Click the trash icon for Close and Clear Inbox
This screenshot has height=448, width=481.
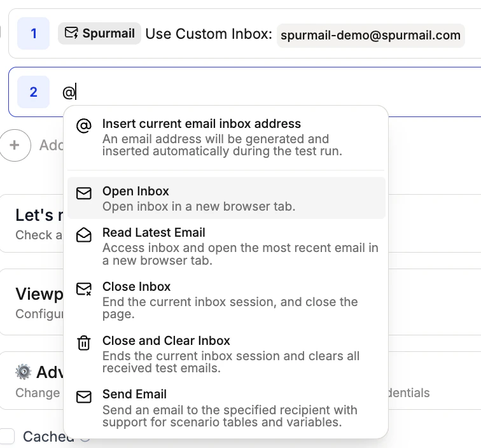click(84, 343)
